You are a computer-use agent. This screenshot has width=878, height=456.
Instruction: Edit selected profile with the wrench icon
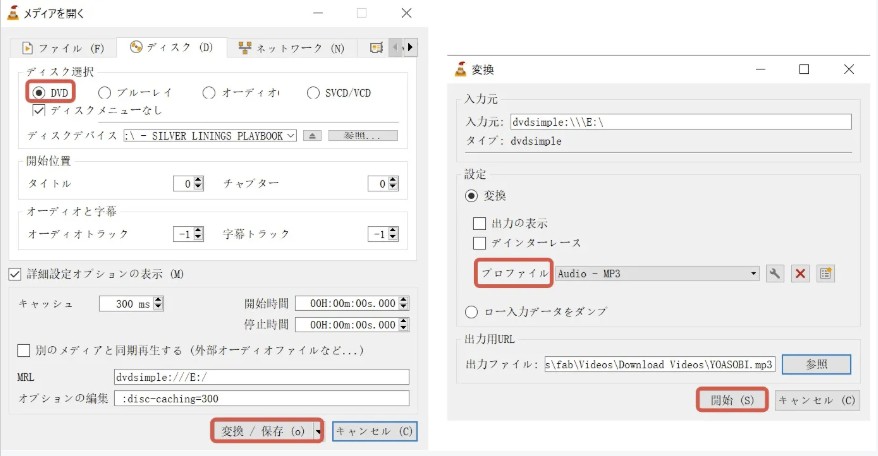point(774,273)
